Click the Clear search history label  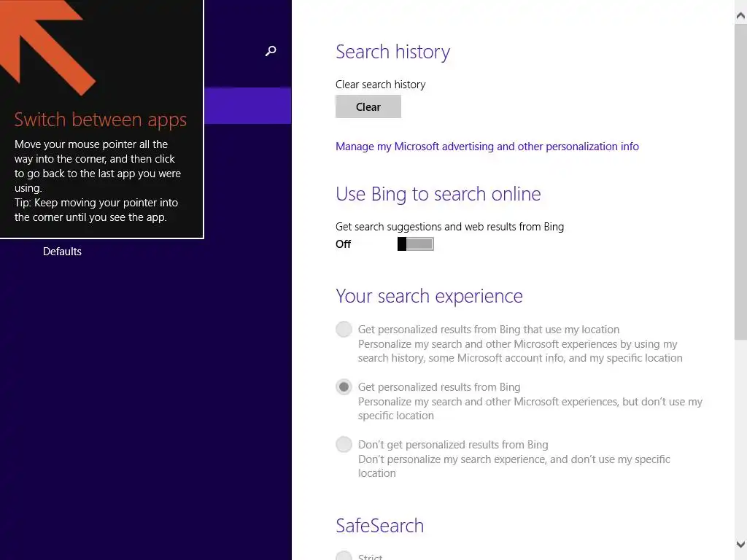pyautogui.click(x=380, y=85)
